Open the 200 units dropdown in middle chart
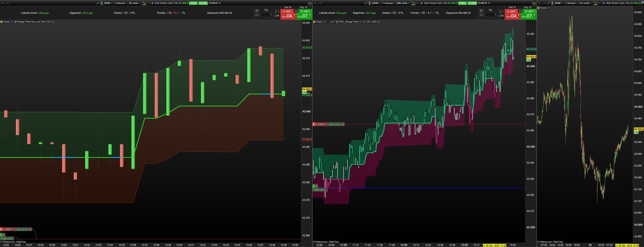This screenshot has width=644, height=247. click(x=403, y=3)
